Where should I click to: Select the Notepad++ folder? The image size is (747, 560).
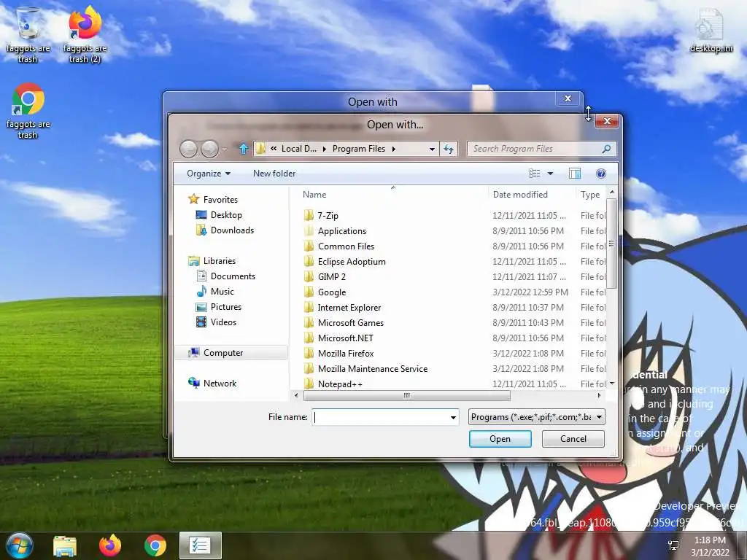(x=340, y=384)
